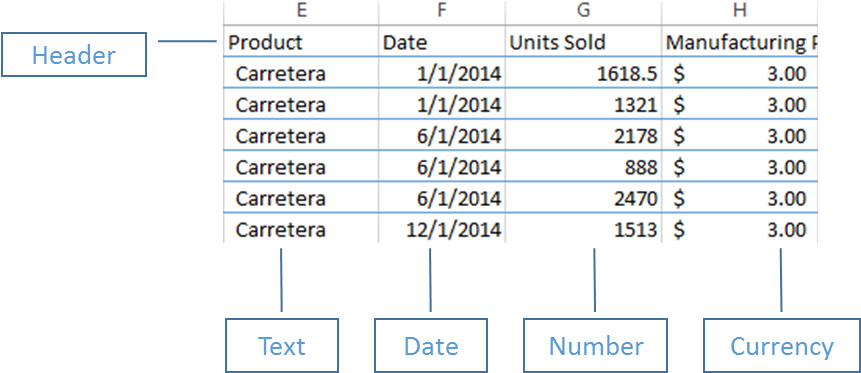Select column F header
Image resolution: width=861 pixels, height=373 pixels.
pos(442,12)
